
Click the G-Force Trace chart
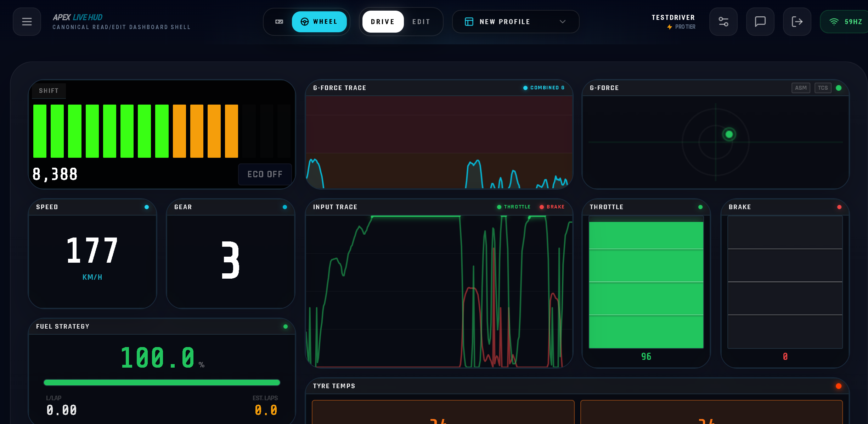439,142
